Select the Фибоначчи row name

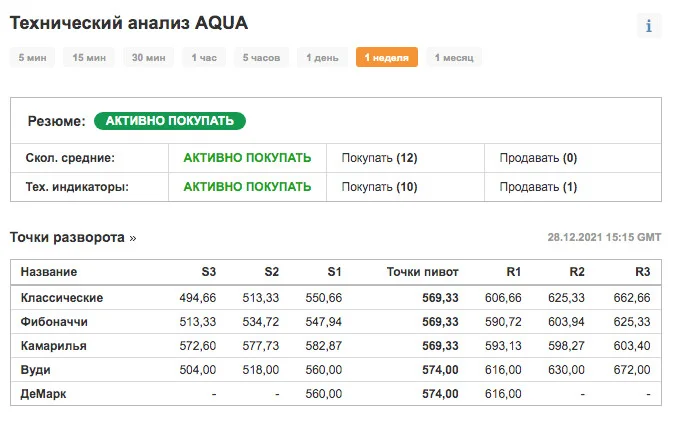click(x=54, y=322)
